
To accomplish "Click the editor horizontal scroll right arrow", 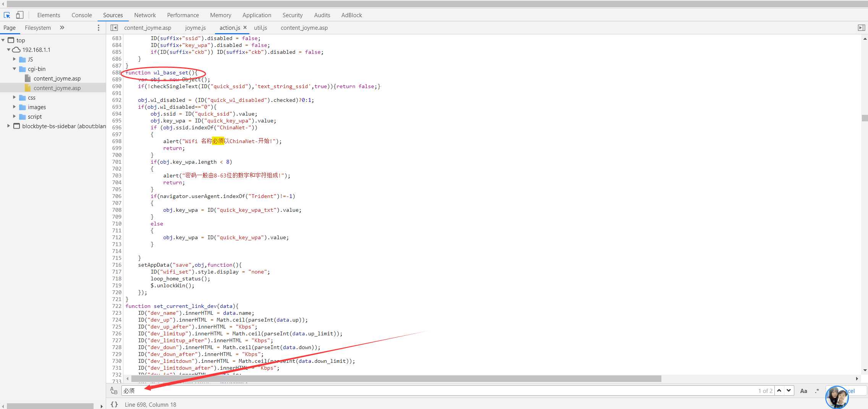I will pos(857,378).
